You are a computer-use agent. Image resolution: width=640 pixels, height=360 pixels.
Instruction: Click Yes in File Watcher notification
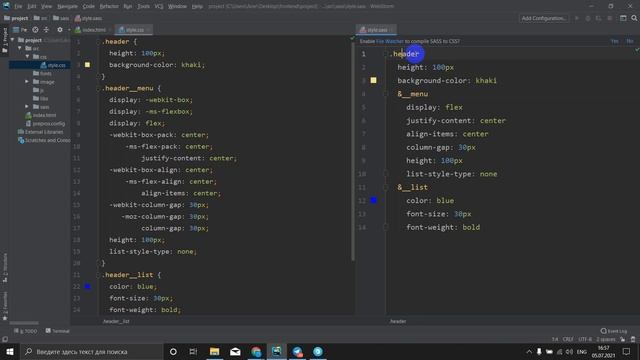(614, 41)
